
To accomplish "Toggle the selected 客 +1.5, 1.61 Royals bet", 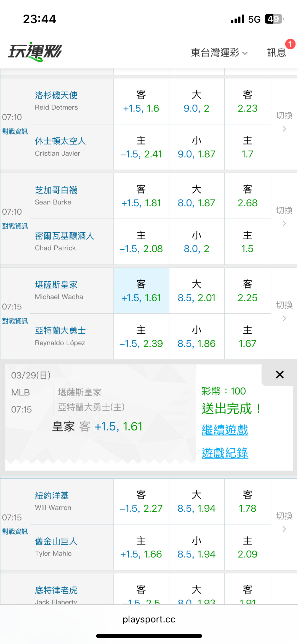I will 141,291.
